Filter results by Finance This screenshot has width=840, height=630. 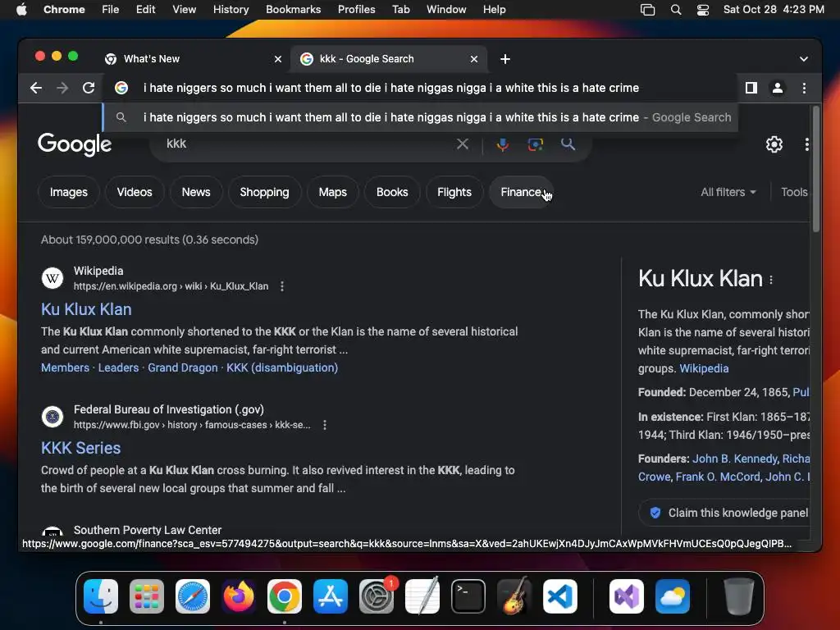point(521,192)
